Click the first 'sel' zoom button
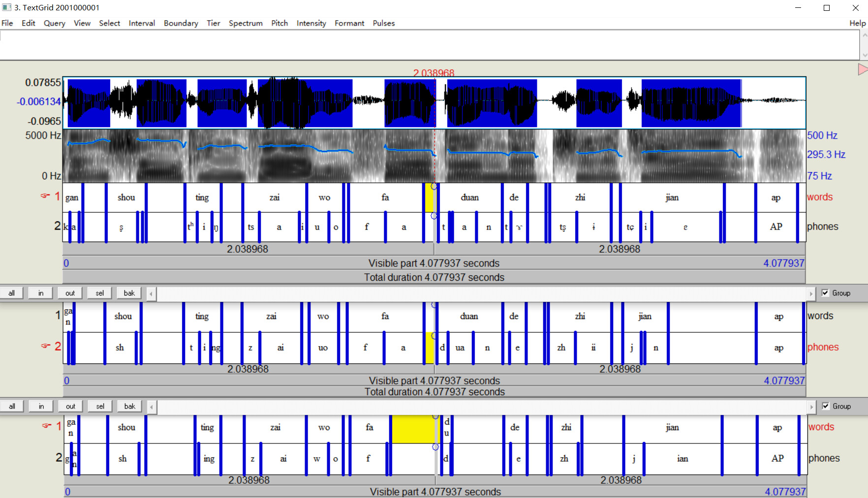The image size is (868, 498). 100,293
